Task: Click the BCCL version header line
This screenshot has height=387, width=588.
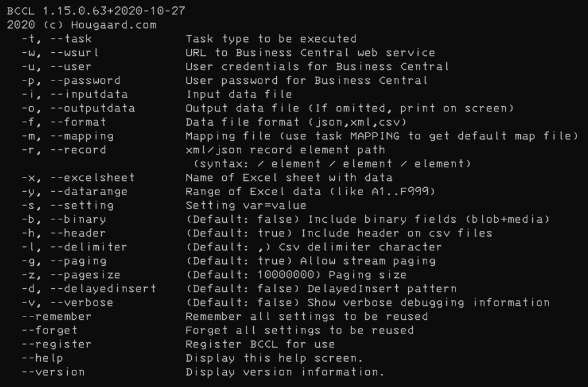Action: click(x=96, y=11)
